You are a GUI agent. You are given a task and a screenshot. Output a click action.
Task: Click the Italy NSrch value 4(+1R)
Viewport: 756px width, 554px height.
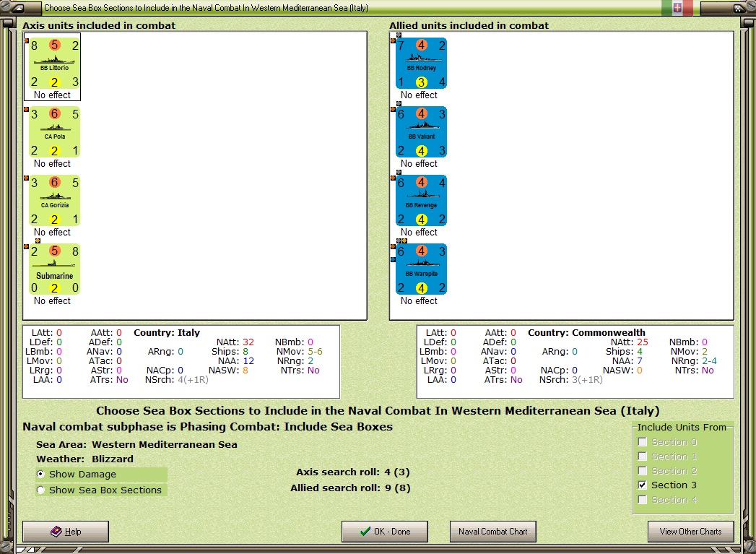[193, 379]
